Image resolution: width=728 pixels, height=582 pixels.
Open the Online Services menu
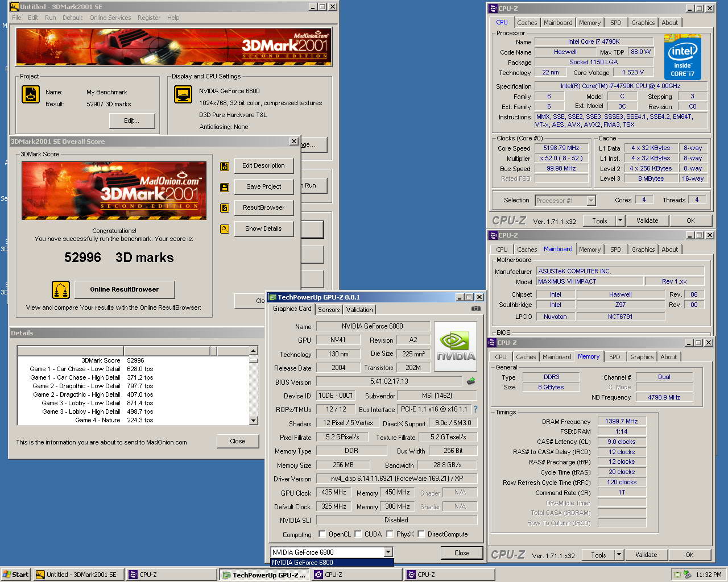pyautogui.click(x=110, y=18)
